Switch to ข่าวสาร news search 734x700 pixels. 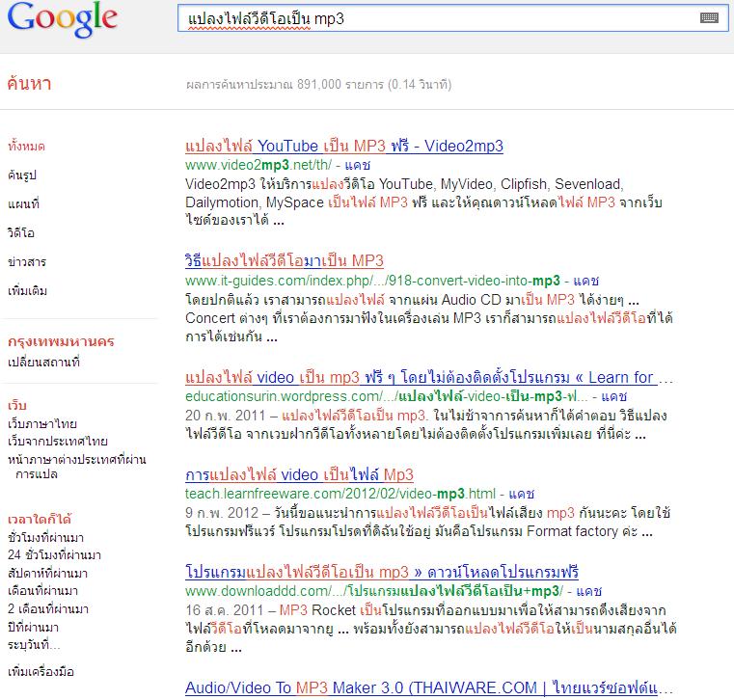click(x=27, y=262)
